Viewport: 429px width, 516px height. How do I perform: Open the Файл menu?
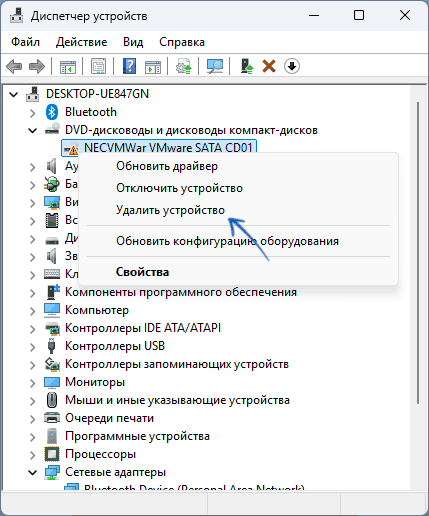tap(25, 42)
